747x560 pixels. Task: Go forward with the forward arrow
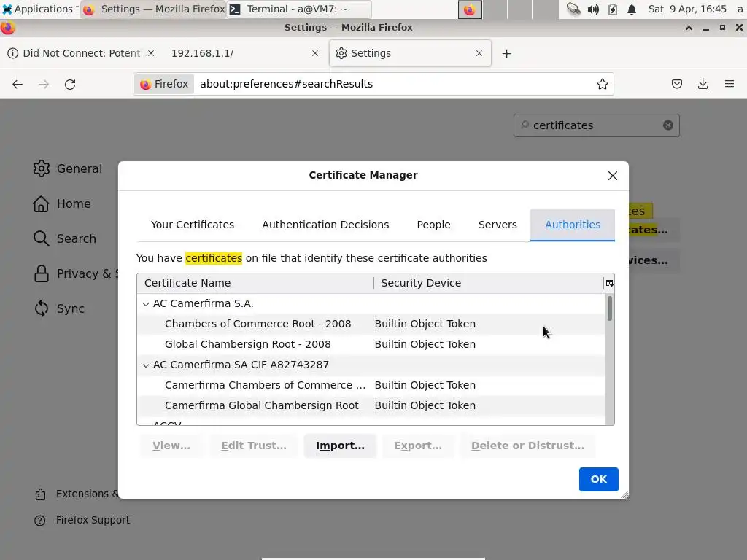pos(44,85)
